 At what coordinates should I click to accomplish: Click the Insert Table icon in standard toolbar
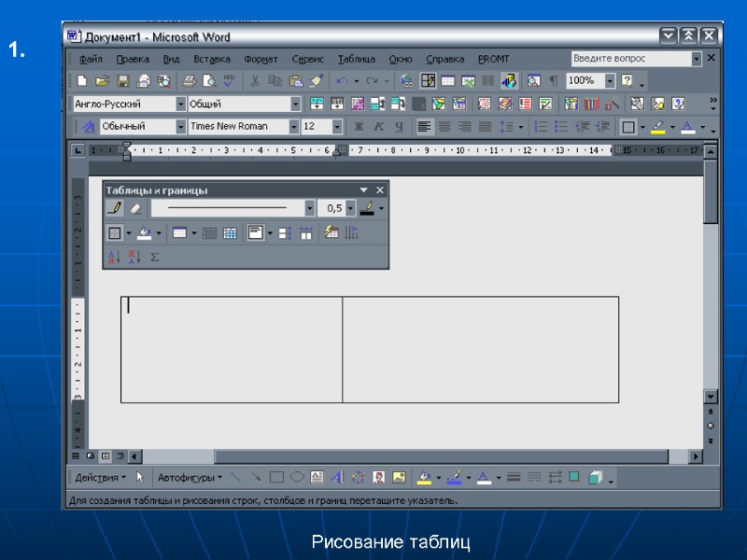point(448,81)
